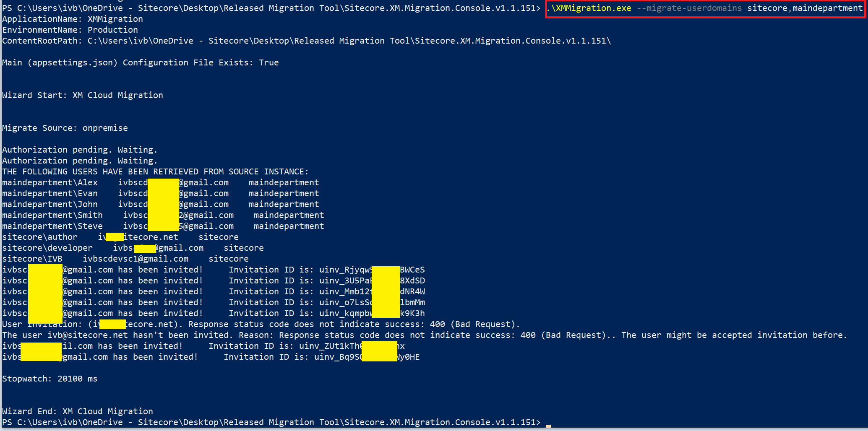Click the maindepartment\John user entry
This screenshot has width=868, height=431.
pos(50,205)
